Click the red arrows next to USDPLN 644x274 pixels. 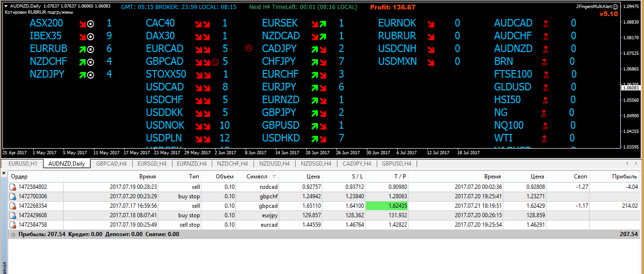pyautogui.click(x=203, y=138)
